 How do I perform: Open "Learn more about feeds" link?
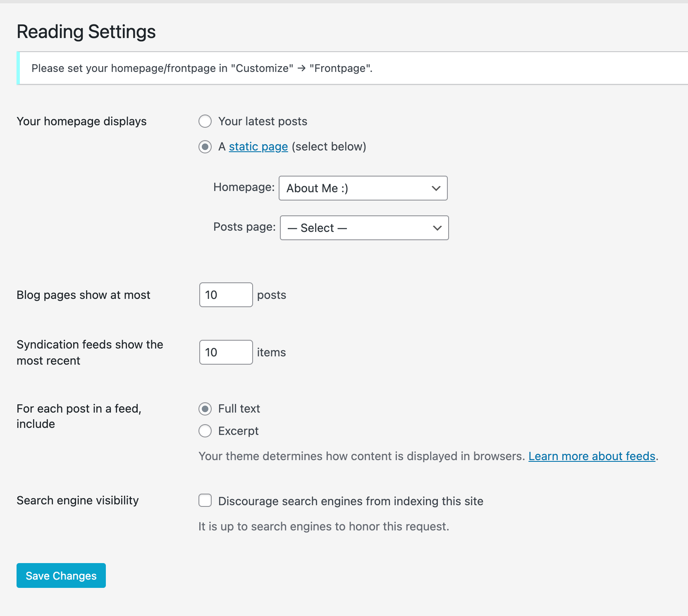(592, 456)
